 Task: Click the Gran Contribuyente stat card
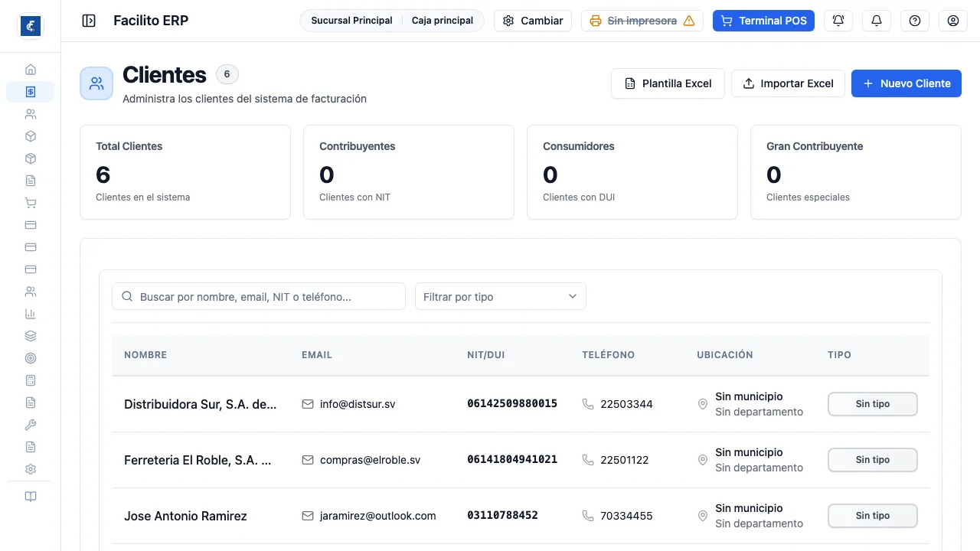pos(856,172)
